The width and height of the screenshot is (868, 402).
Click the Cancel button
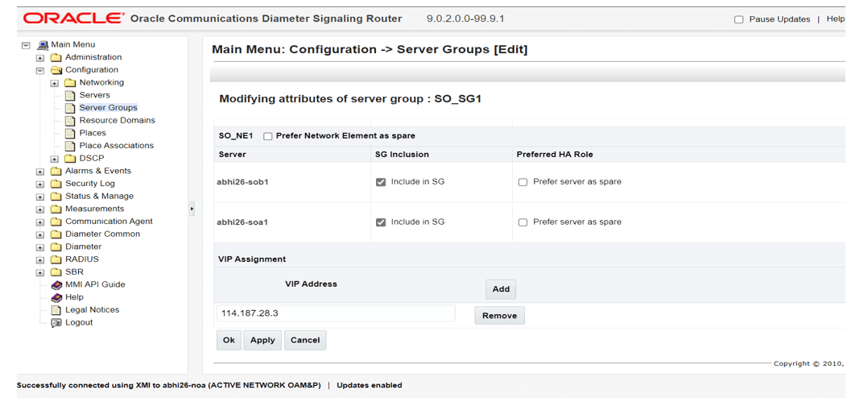coord(305,341)
